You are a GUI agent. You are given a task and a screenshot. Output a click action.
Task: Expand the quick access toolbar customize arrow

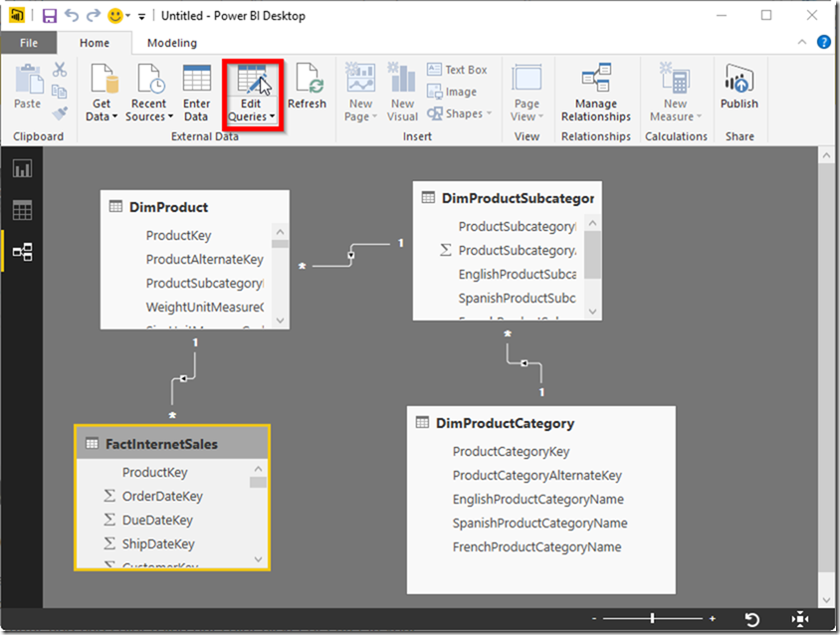point(142,17)
